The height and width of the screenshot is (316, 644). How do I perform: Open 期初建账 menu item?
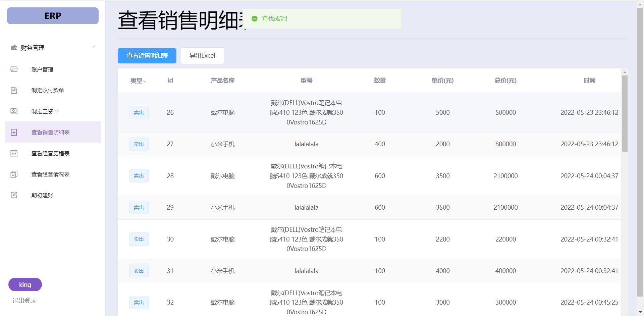(53, 195)
